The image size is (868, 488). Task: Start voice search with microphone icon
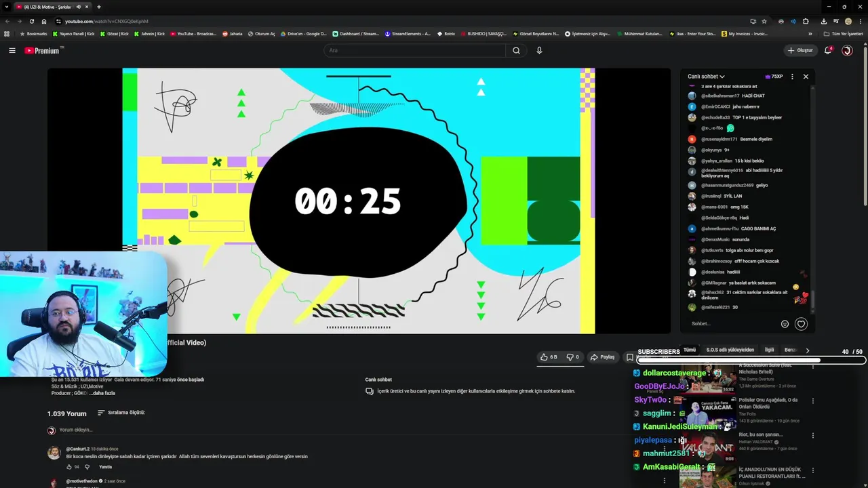click(539, 50)
